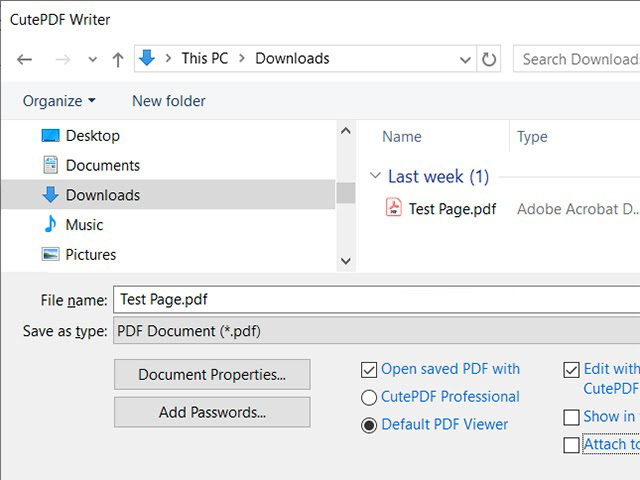Select This PC in the address path
The width and height of the screenshot is (640, 480).
204,58
